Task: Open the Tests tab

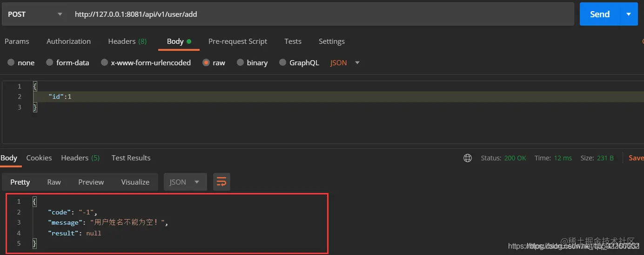Action: pos(293,41)
